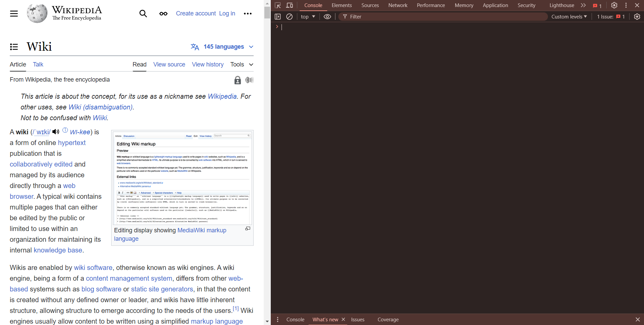Click the View history tab
The width and height of the screenshot is (644, 325).
tap(208, 64)
